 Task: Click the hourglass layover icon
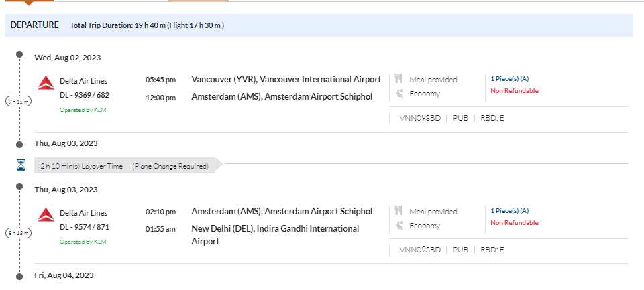21,165
